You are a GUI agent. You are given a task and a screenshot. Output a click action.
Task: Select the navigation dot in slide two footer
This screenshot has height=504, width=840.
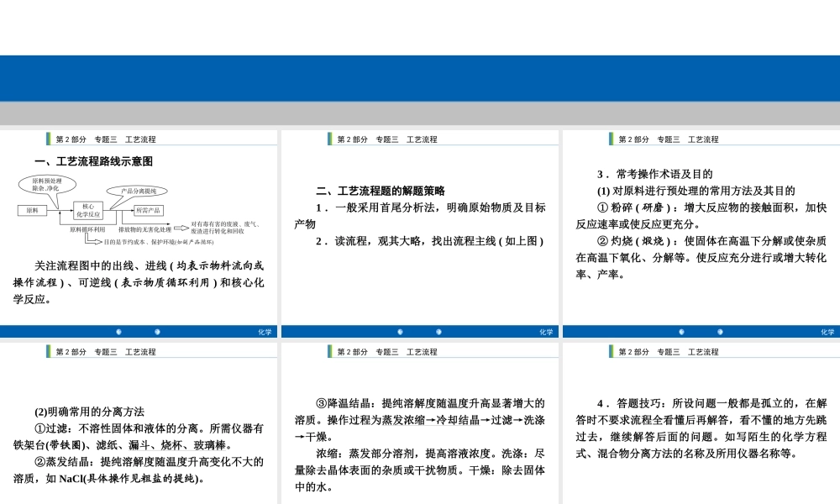coord(402,331)
